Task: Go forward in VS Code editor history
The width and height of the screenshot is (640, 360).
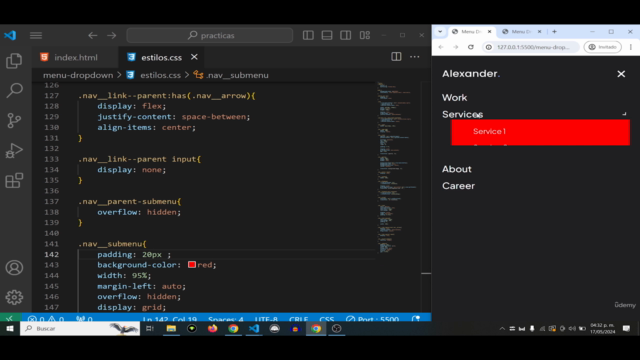Action: [x=111, y=36]
